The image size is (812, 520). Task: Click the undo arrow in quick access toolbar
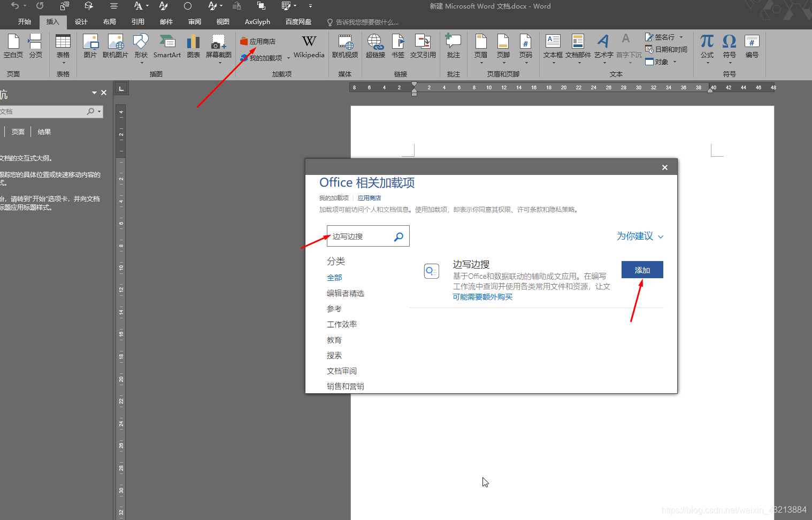click(x=14, y=6)
